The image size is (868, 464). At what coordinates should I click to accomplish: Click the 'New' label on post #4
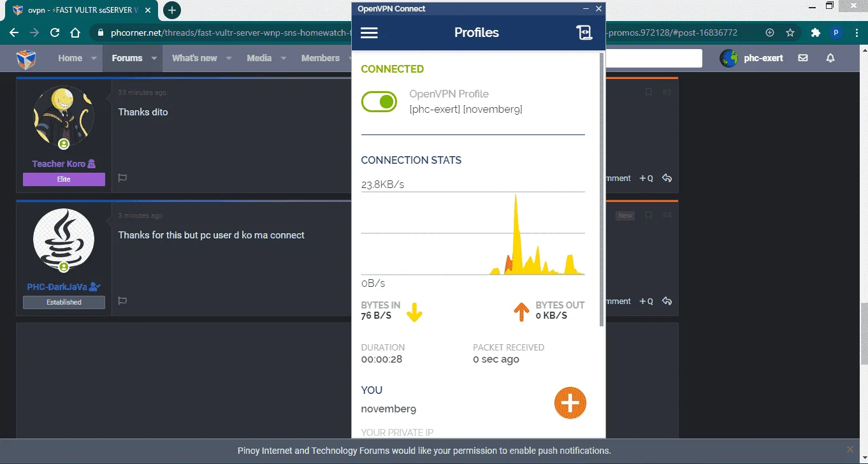[x=625, y=215]
